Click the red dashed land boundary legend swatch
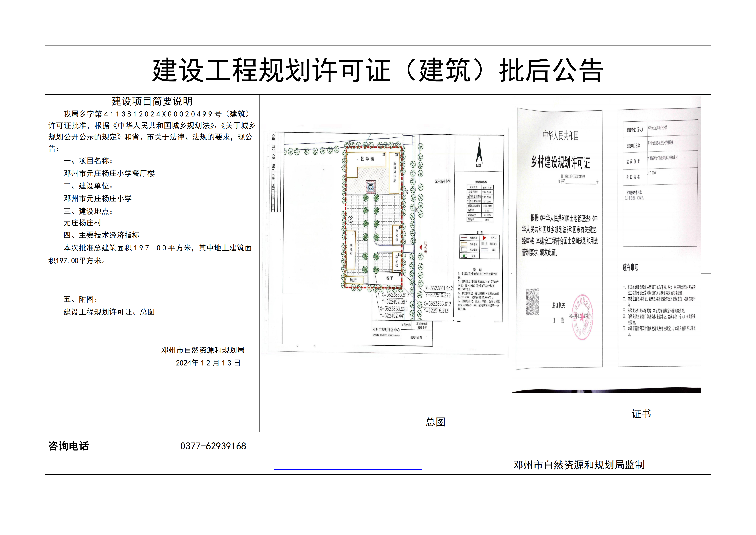This screenshot has height=535, width=756. pos(464,237)
